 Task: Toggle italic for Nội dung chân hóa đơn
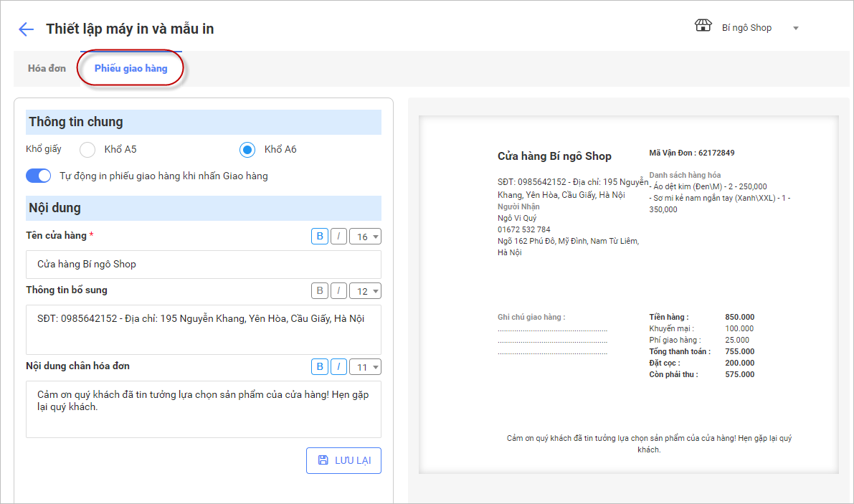coord(338,367)
